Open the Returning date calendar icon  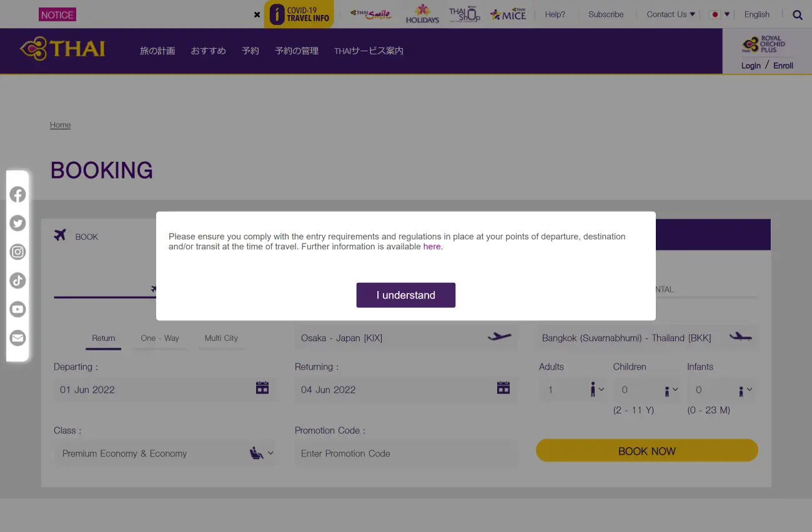coord(503,388)
